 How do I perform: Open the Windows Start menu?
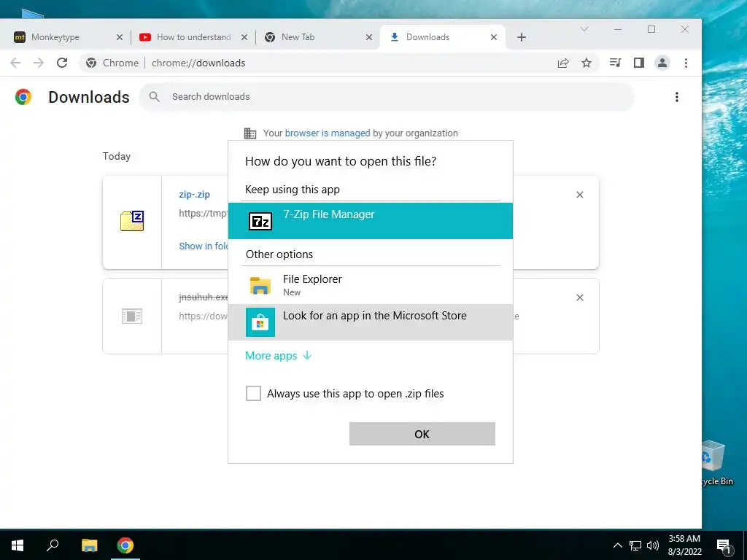pyautogui.click(x=18, y=545)
